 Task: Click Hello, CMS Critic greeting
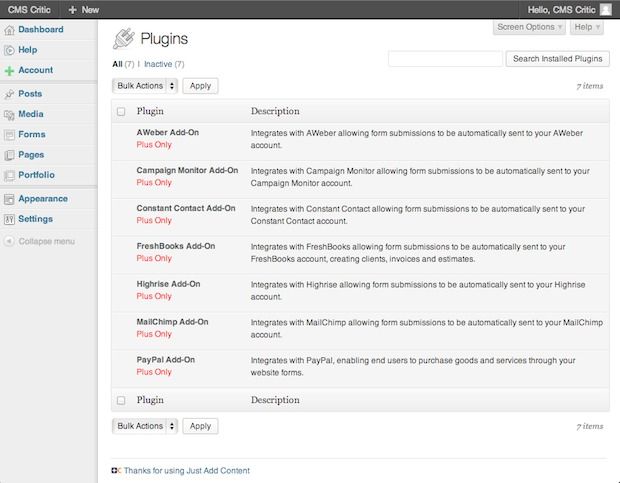click(561, 10)
